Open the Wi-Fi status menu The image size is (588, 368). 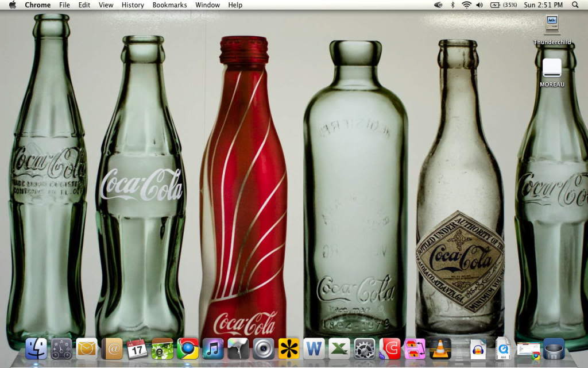(x=466, y=5)
